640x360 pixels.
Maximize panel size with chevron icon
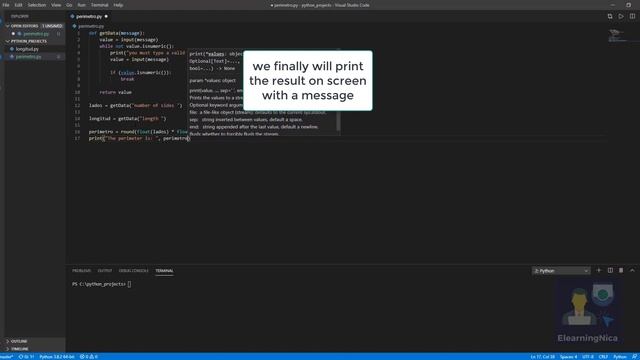pos(632,270)
